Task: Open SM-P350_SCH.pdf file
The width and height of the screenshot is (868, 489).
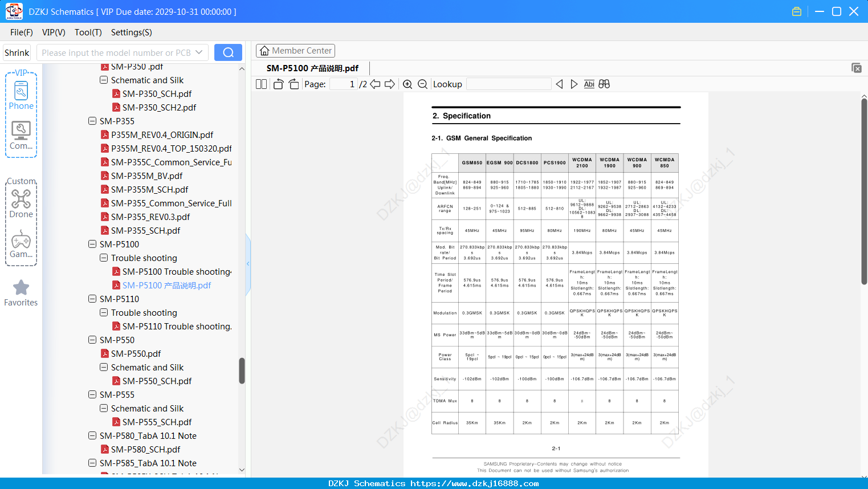Action: tap(157, 93)
